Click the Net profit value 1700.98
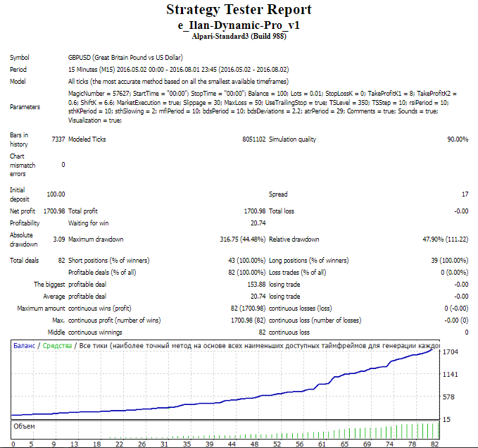Image resolution: width=478 pixels, height=448 pixels. pyautogui.click(x=54, y=211)
